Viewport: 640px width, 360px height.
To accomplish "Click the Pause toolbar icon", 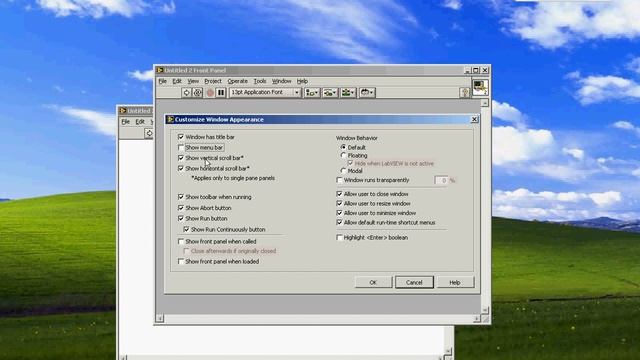I will [x=221, y=93].
